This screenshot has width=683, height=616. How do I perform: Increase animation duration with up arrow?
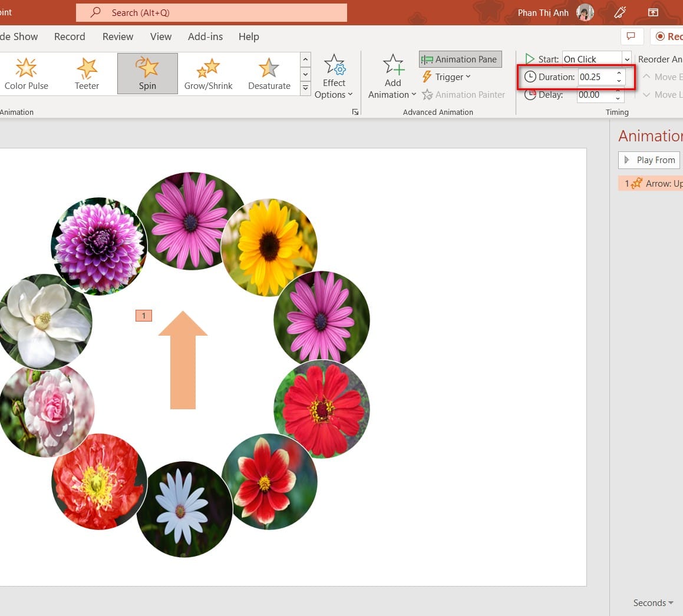619,73
